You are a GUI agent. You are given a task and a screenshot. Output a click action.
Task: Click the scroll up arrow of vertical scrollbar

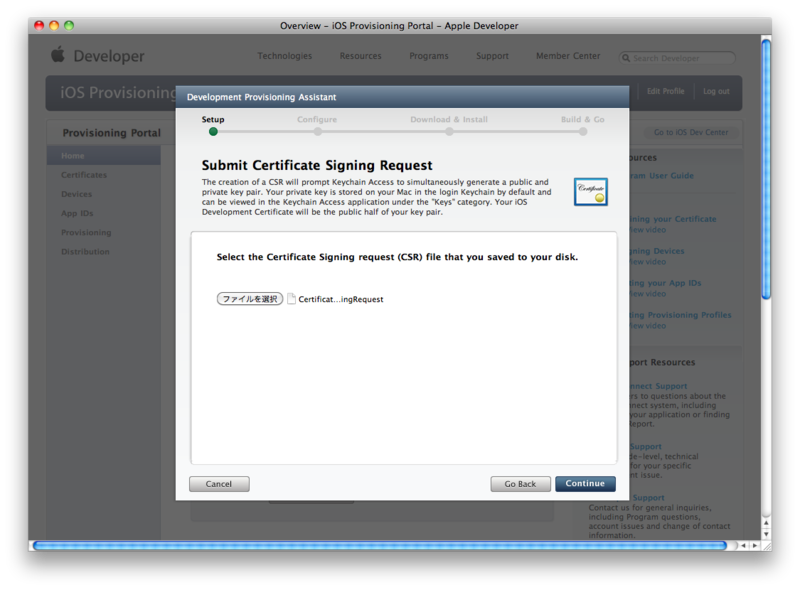[x=766, y=523]
